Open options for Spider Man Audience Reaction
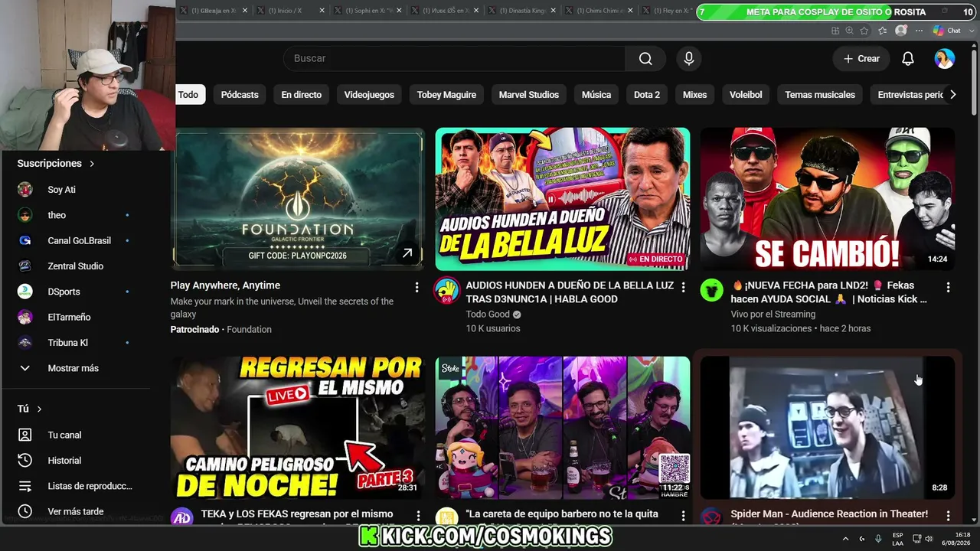This screenshot has width=980, height=551. coord(948,517)
